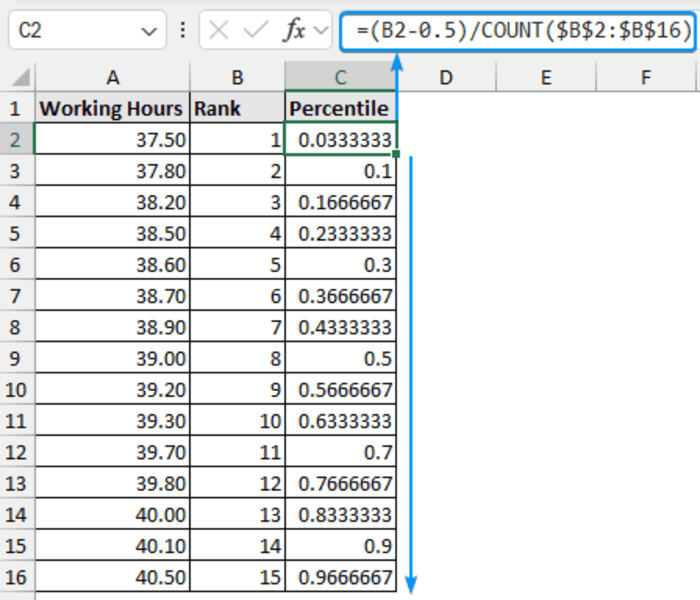Click the vertical ellipsis beside the Name Box

pos(182,31)
